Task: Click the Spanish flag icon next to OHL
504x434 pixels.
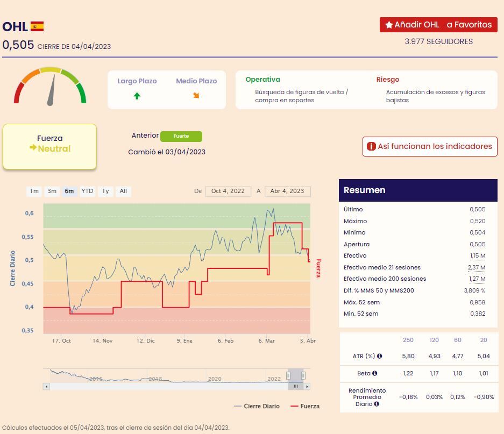Action: (x=37, y=26)
